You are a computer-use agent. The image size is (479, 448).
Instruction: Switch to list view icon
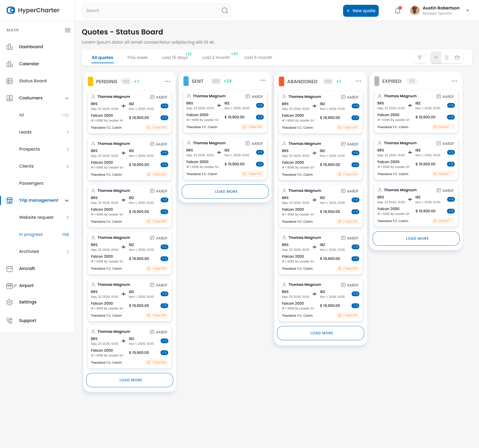click(x=447, y=57)
